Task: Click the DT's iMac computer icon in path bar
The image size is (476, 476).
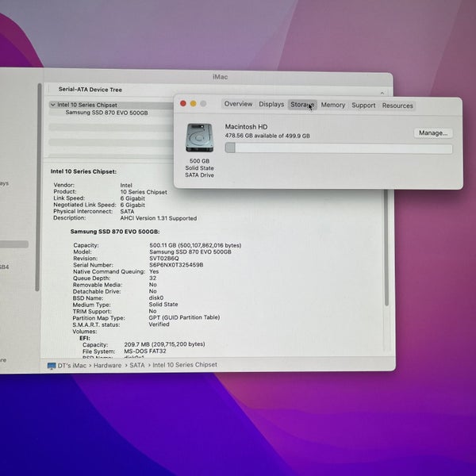Action: pos(52,366)
